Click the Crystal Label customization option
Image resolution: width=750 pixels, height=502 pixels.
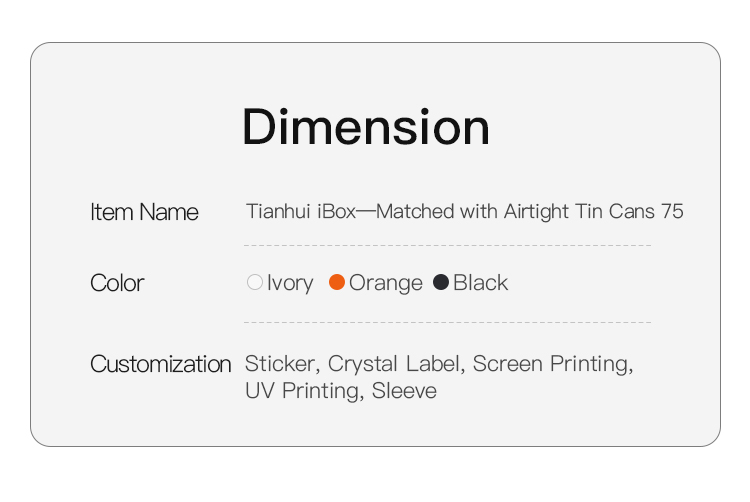[396, 364]
